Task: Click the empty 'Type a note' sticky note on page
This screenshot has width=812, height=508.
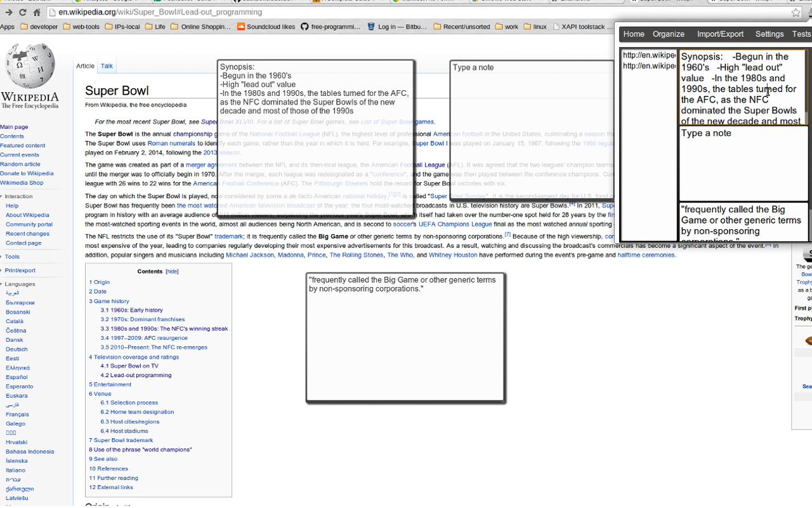Action: click(x=532, y=131)
